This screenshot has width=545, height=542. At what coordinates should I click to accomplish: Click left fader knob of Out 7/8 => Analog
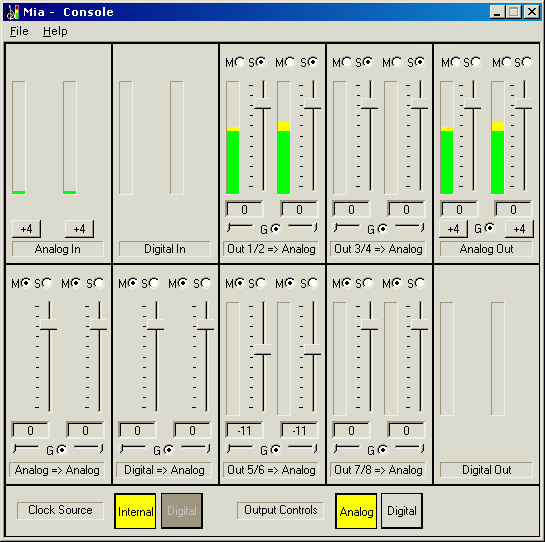click(370, 325)
